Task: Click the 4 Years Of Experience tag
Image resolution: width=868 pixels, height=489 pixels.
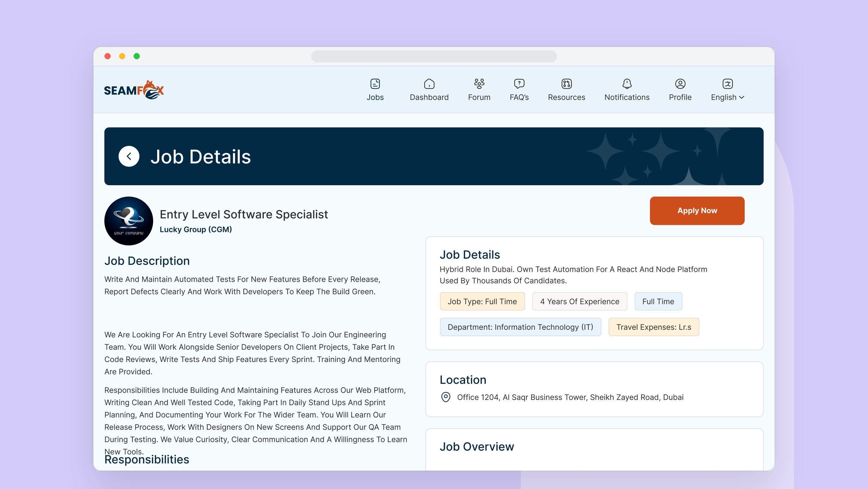Action: (x=580, y=301)
